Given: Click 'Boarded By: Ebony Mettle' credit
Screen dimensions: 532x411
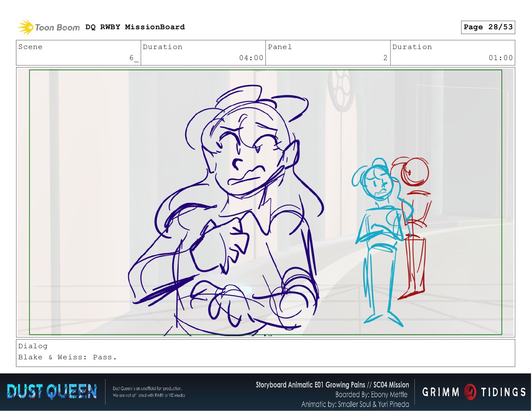Looking at the screenshot, I should tap(371, 395).
